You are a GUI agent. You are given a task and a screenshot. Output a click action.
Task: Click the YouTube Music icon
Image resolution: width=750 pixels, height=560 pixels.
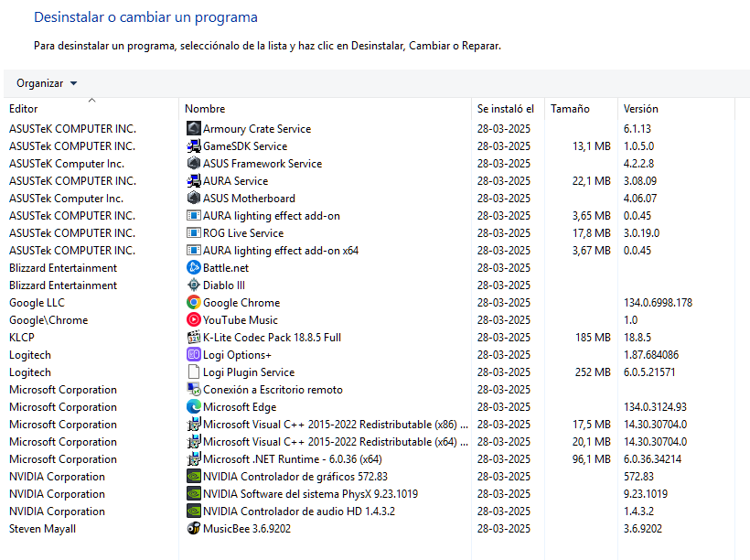[x=194, y=320]
